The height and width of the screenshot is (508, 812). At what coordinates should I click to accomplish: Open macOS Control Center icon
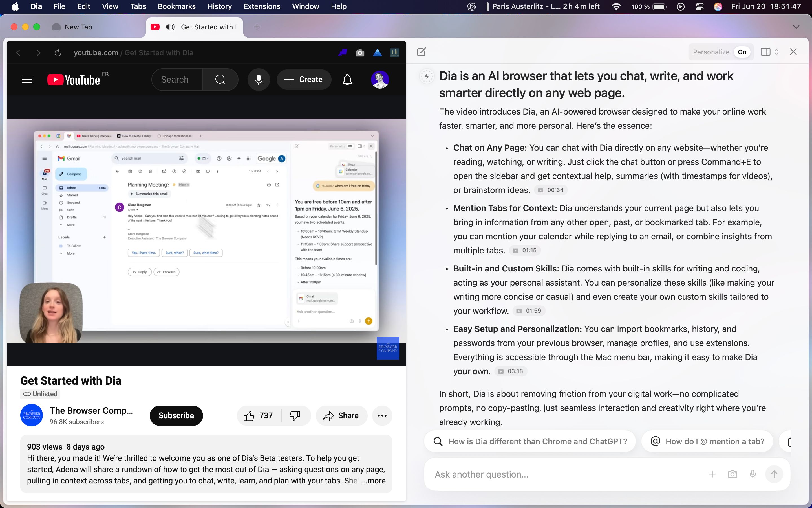[700, 6]
